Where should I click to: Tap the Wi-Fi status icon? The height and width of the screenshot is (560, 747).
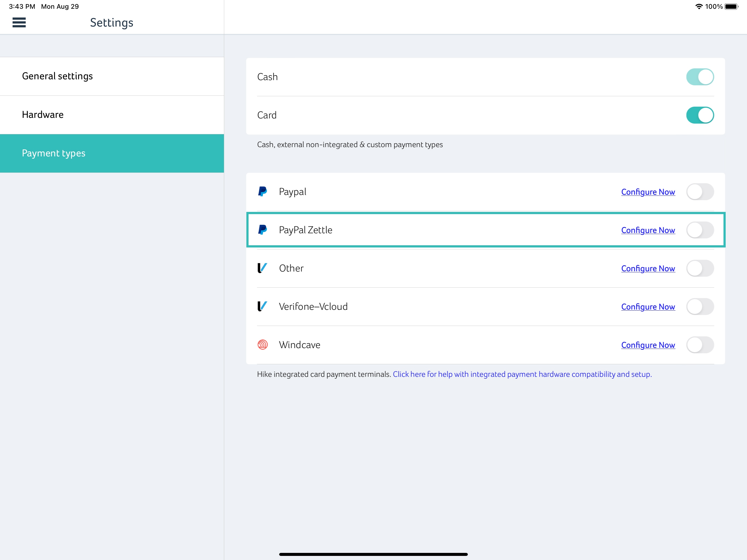point(699,6)
